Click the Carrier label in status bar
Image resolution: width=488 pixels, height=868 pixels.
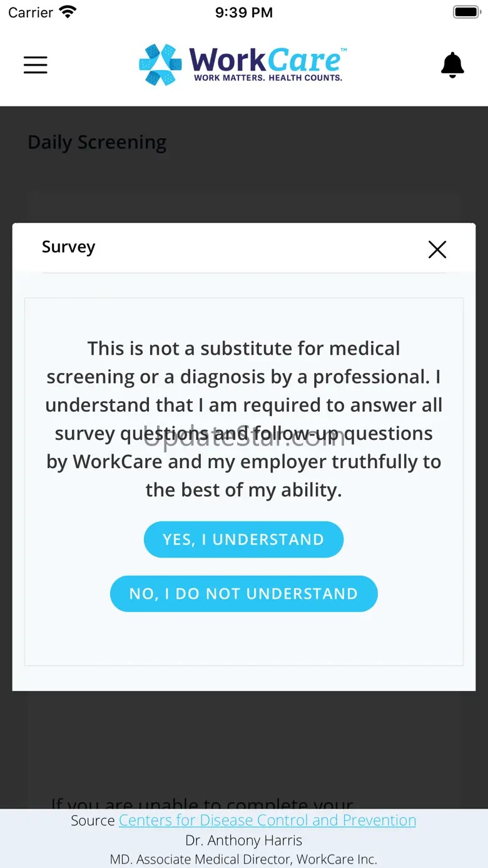pyautogui.click(x=31, y=13)
